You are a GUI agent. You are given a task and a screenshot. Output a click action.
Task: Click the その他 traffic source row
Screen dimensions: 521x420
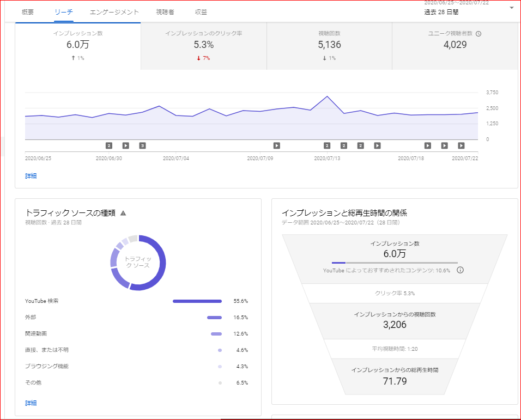pos(137,383)
